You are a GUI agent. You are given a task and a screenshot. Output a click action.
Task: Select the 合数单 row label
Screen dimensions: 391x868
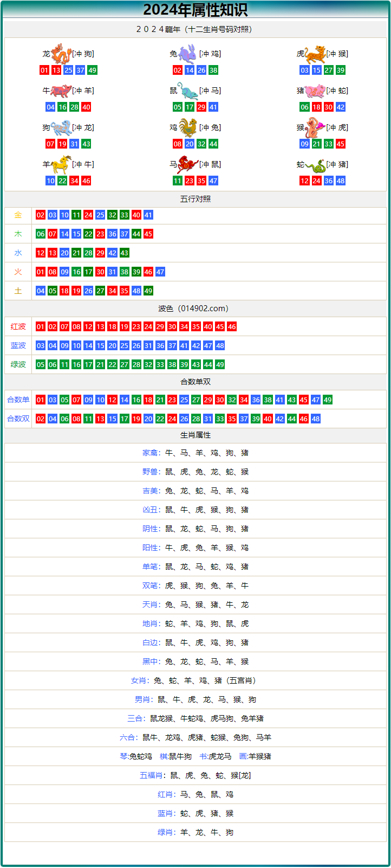(x=18, y=400)
